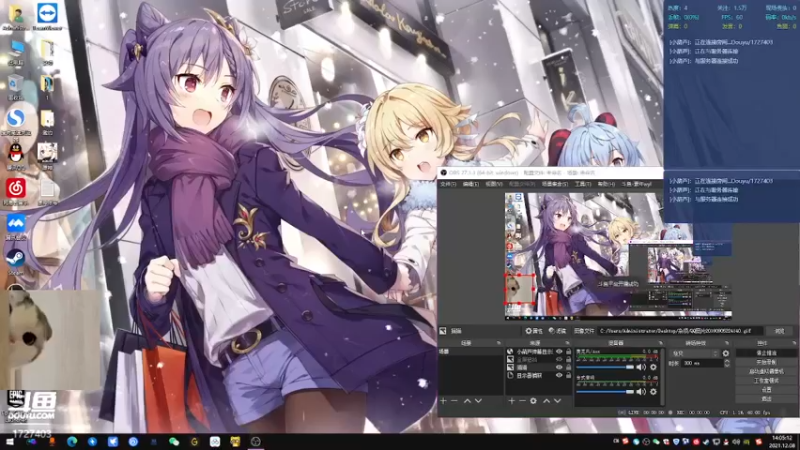Adjust the lower mixer channel volume slider
800x450 pixels.
coord(605,392)
